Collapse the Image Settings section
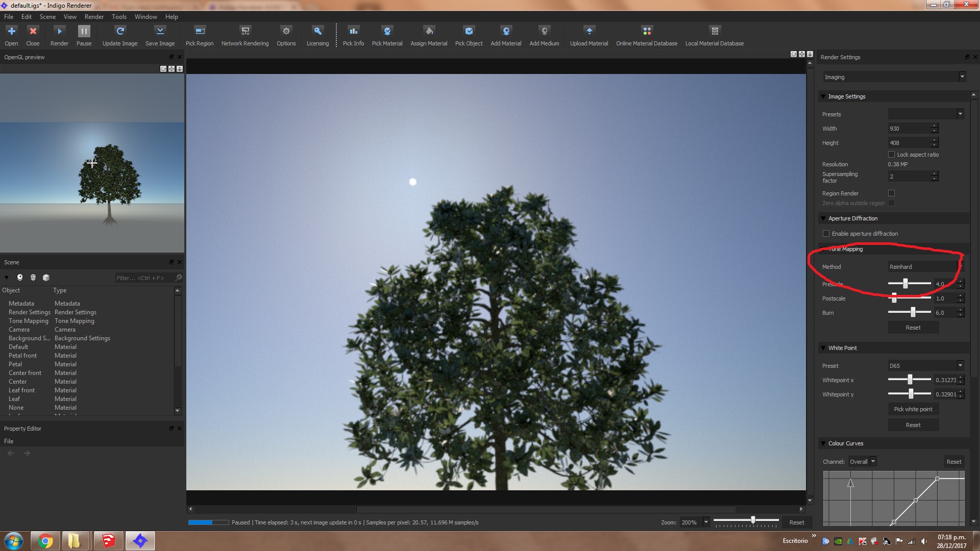Viewport: 980px width, 551px height. (823, 96)
